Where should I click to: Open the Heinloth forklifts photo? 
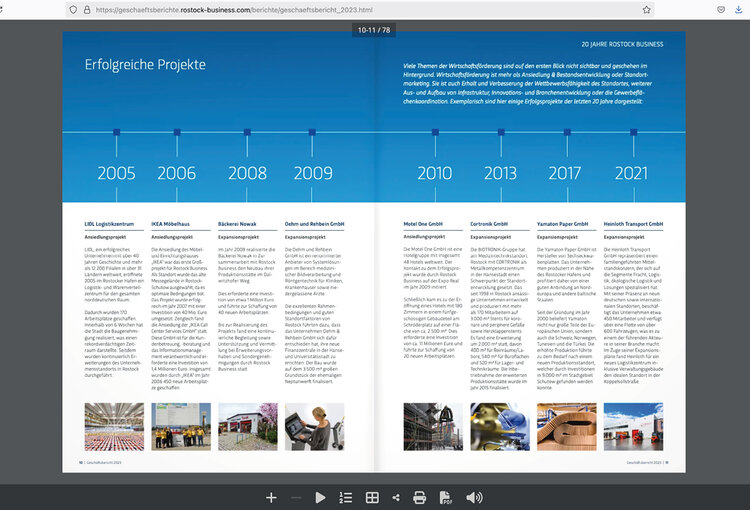[633, 427]
